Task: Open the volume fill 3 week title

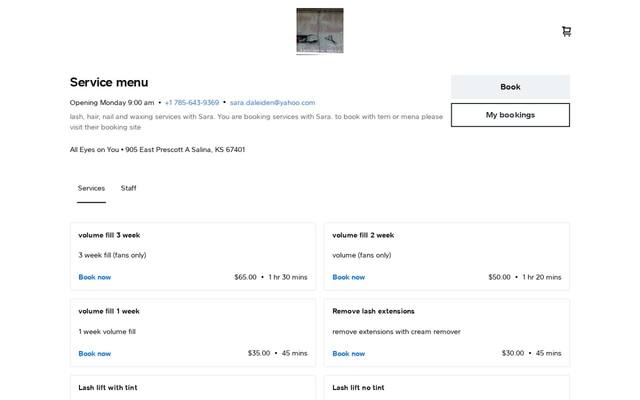Action: [109, 235]
